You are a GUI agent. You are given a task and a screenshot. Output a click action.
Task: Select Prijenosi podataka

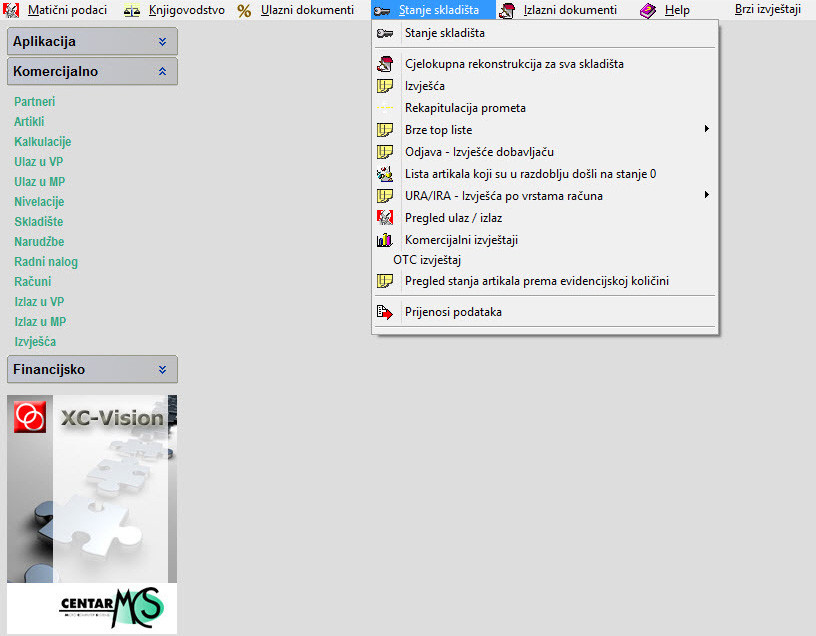[545, 312]
